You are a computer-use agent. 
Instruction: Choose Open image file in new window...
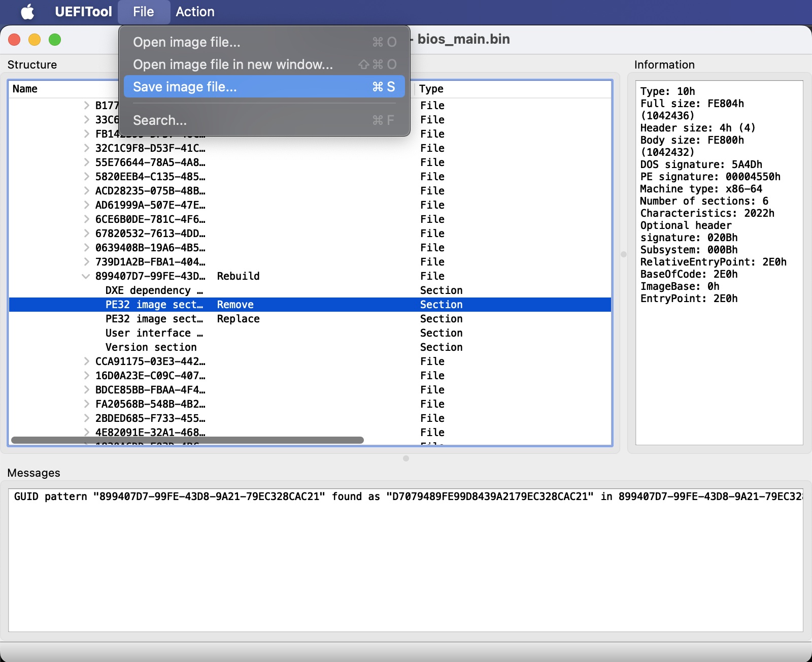pyautogui.click(x=264, y=64)
